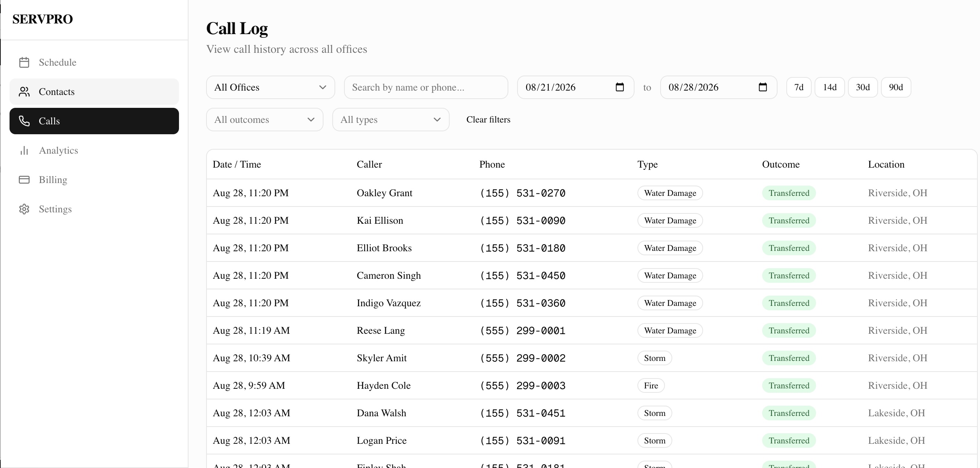Click Water Damage badge on Reese Lang row
Screen dimensions: 980x468
[x=670, y=330]
